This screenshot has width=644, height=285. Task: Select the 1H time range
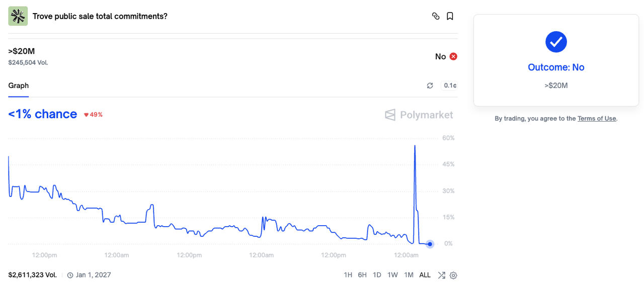tap(348, 275)
